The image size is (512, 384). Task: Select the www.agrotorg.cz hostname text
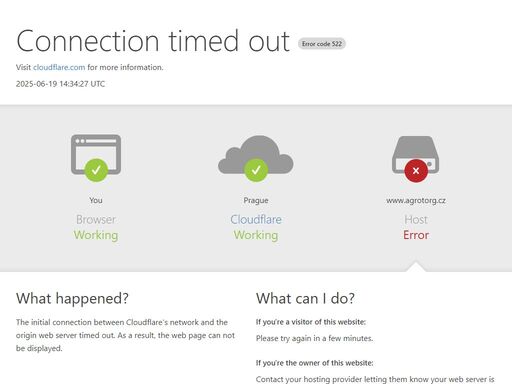pyautogui.click(x=416, y=200)
